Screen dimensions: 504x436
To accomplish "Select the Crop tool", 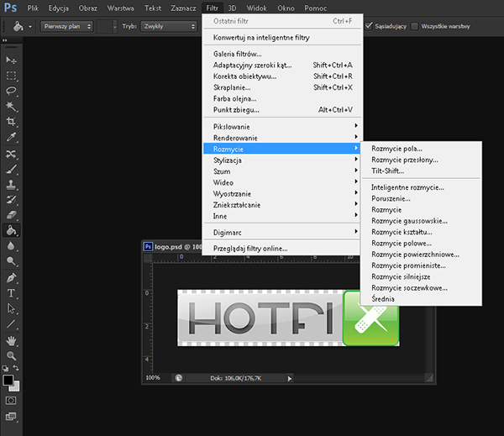I will pyautogui.click(x=11, y=122).
